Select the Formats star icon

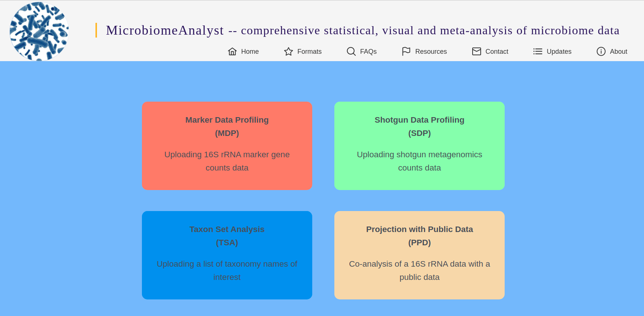click(288, 52)
